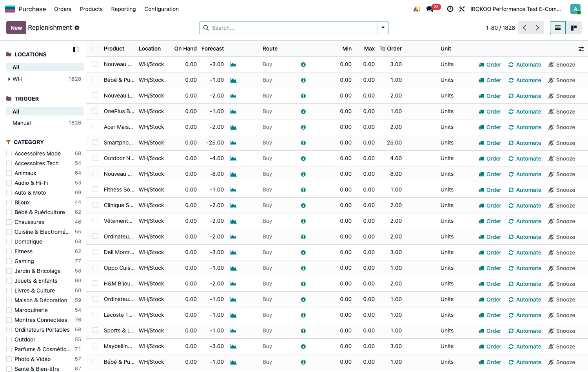
Task: Switch to kanban view
Action: point(574,28)
